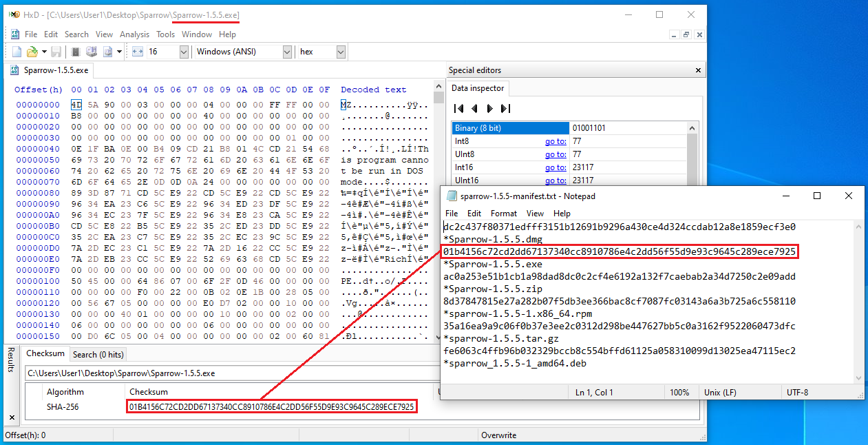Select the SHA-256 algorithm row
Screen dimensions: 868x445
pyautogui.click(x=63, y=407)
